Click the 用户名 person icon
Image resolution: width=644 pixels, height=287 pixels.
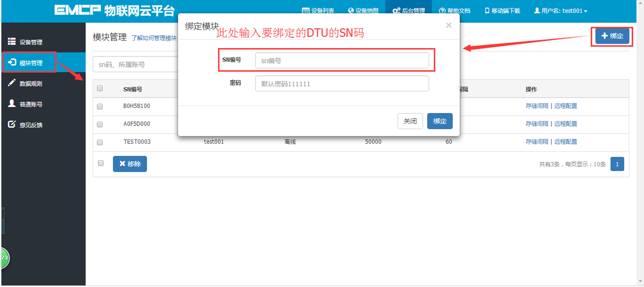tap(537, 11)
